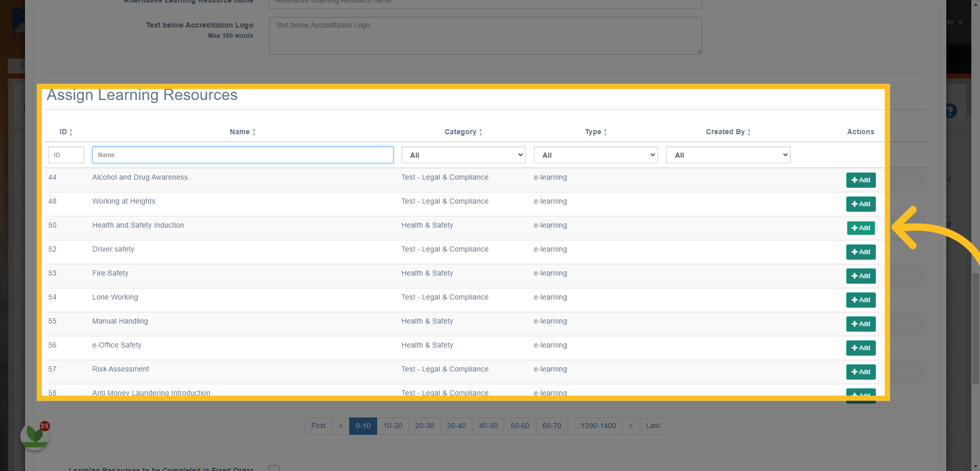
Task: Add the Risk Assessment resource
Action: point(861,372)
